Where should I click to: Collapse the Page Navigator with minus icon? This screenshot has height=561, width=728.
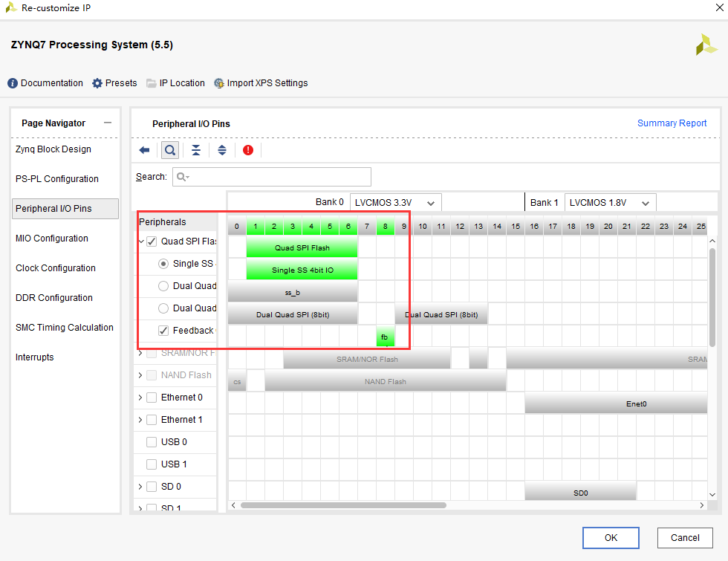tap(108, 123)
